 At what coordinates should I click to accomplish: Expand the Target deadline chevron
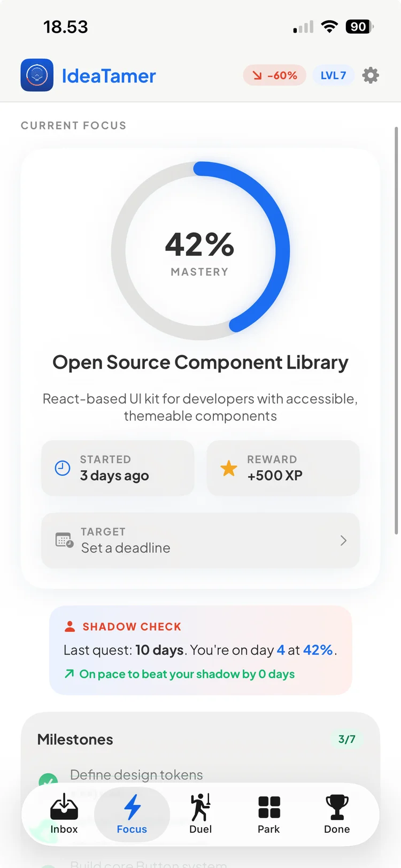coord(343,541)
